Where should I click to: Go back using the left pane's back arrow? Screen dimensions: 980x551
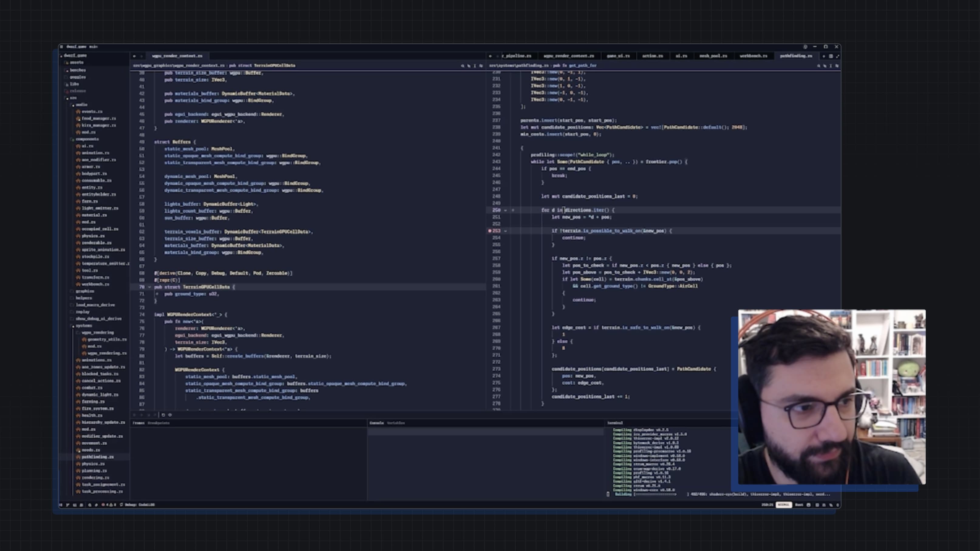tap(134, 56)
